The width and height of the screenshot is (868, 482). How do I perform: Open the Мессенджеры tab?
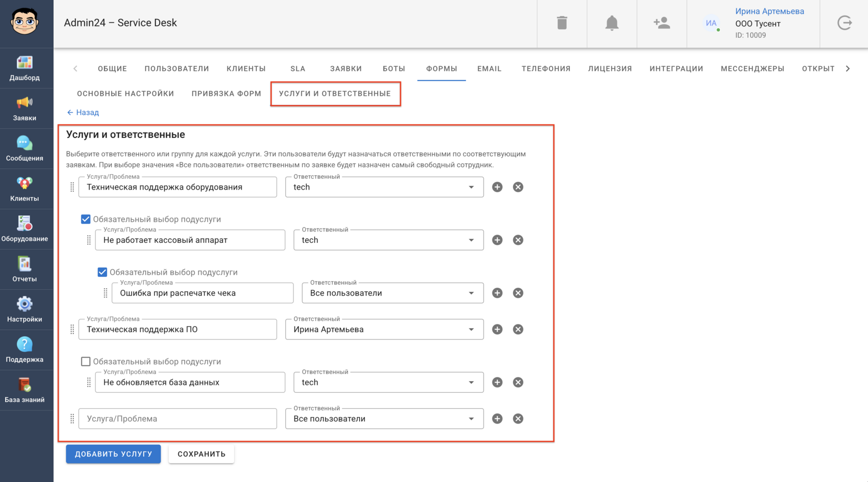click(x=752, y=69)
